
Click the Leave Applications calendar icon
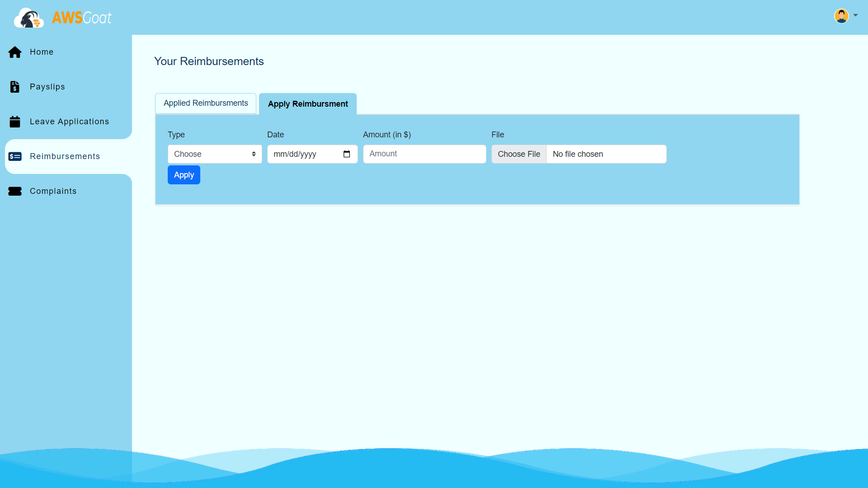click(x=15, y=122)
